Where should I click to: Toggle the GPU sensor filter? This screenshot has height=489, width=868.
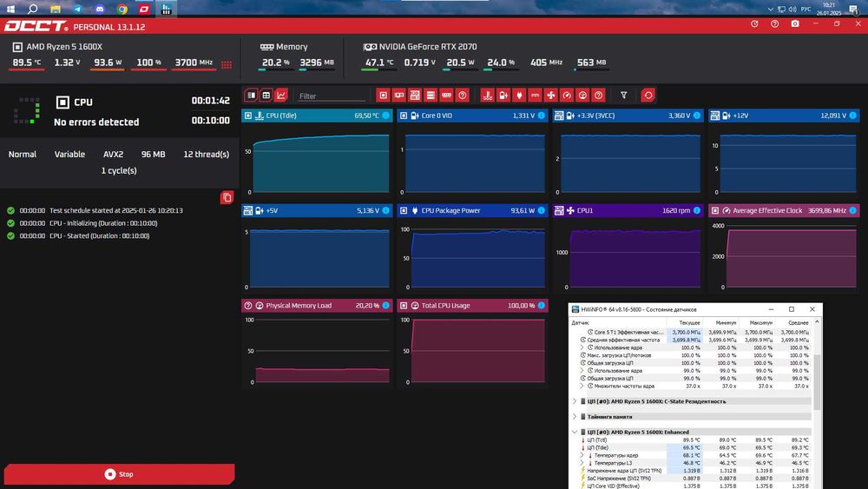pos(398,96)
